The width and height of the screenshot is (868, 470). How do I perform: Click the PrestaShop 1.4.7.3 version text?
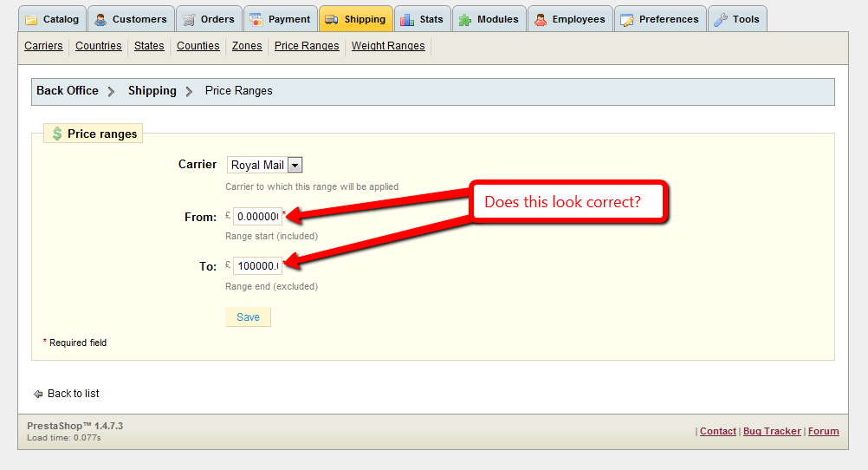pos(75,427)
